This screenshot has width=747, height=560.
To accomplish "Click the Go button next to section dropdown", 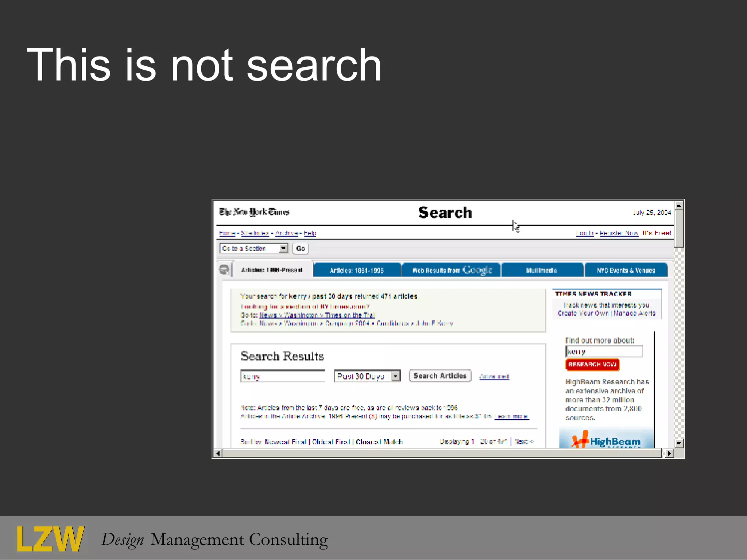I will [x=301, y=248].
